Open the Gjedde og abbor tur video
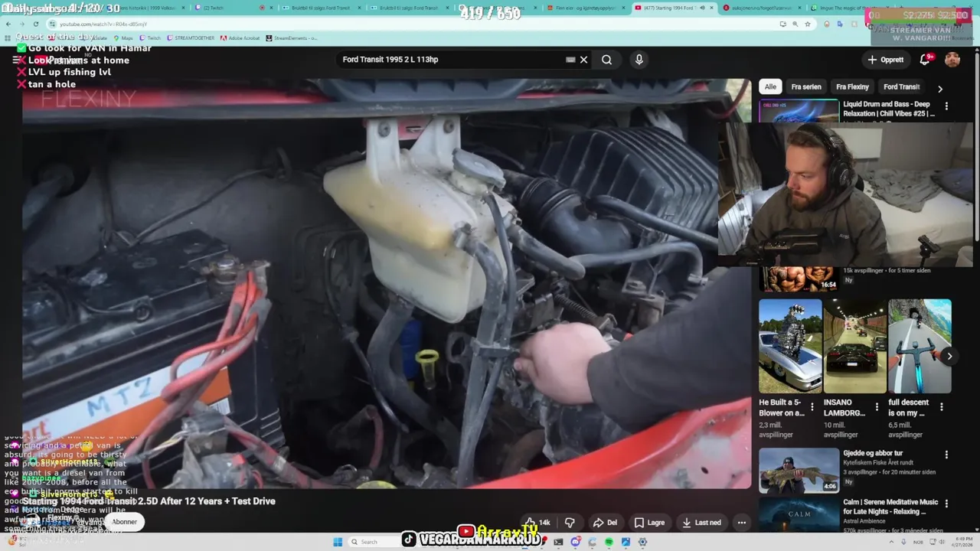980x551 pixels. click(873, 453)
